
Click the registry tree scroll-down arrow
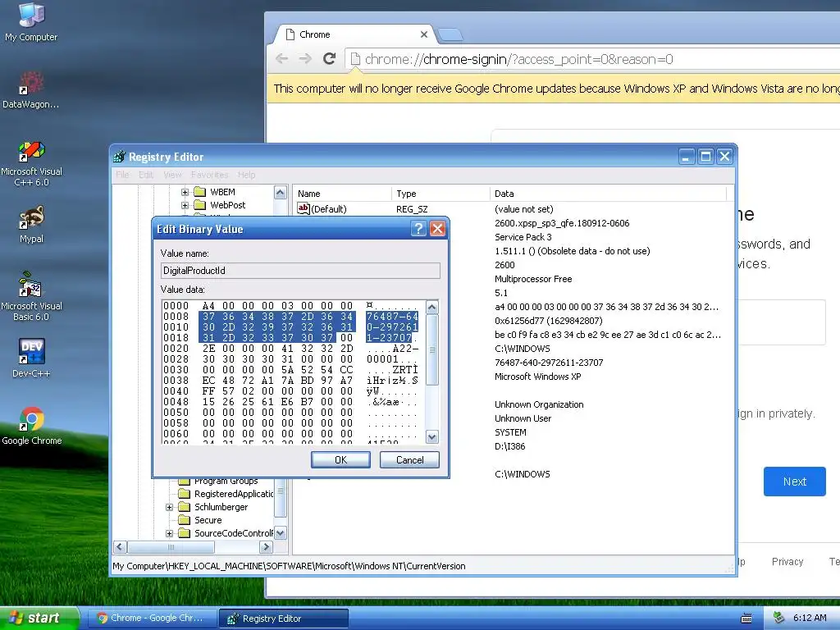pos(281,533)
